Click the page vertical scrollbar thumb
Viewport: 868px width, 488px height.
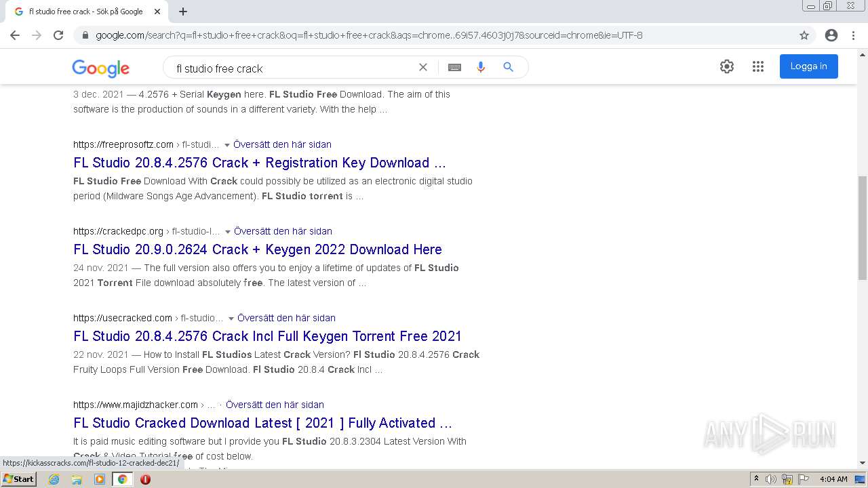[863, 227]
